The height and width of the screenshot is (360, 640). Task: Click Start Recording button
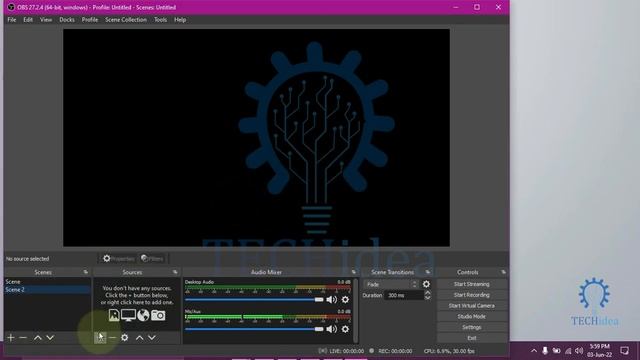point(471,295)
